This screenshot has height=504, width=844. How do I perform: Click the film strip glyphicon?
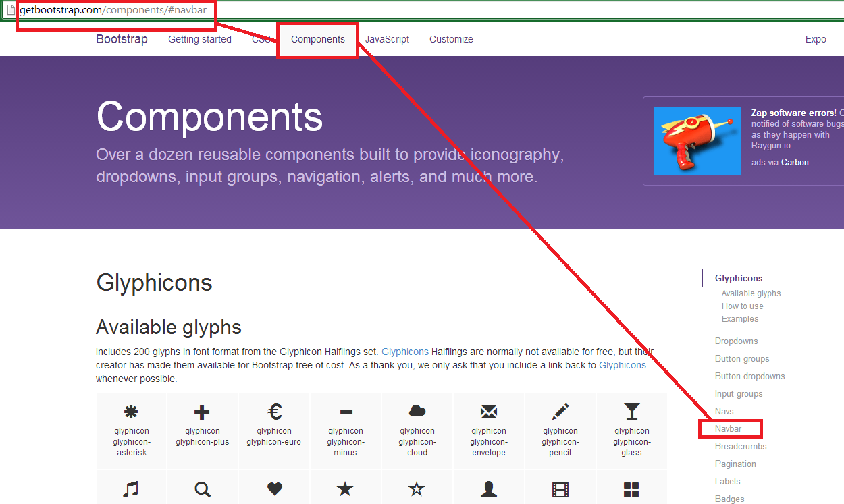tap(560, 489)
